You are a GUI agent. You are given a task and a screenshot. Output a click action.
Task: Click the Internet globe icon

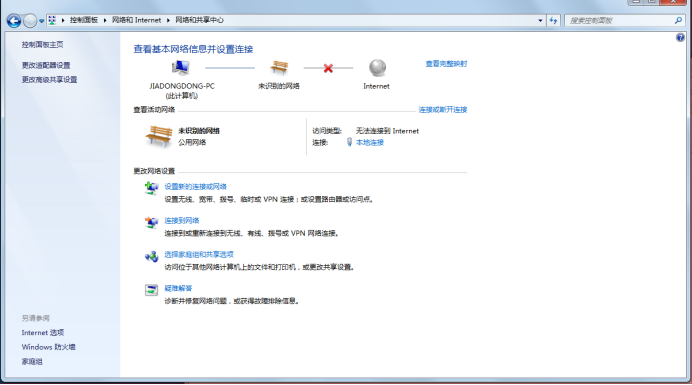click(x=377, y=68)
